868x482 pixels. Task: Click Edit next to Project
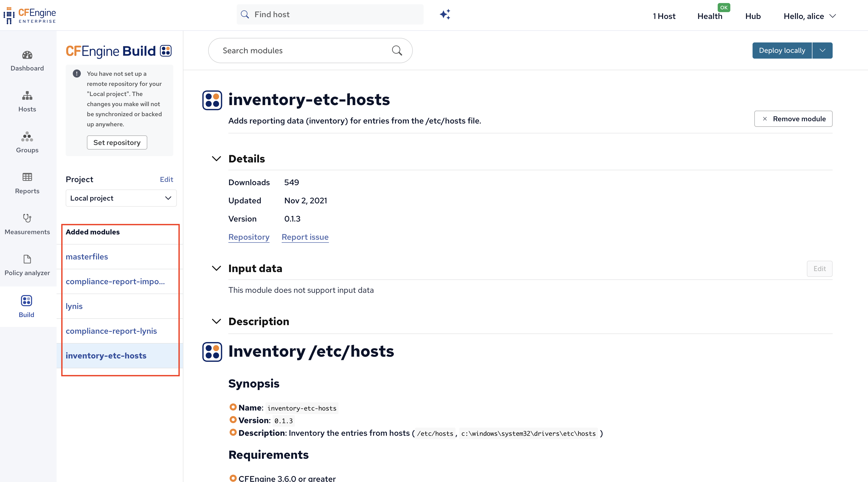[x=166, y=179]
